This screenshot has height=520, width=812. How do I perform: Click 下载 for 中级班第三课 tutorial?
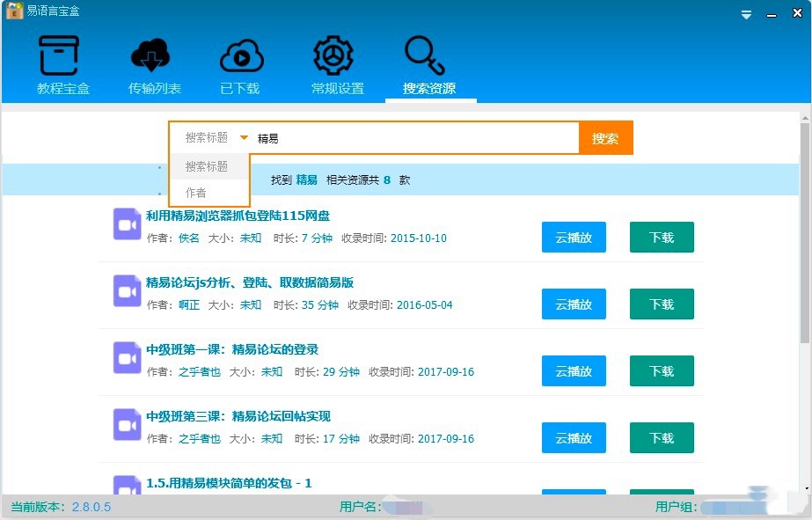662,438
